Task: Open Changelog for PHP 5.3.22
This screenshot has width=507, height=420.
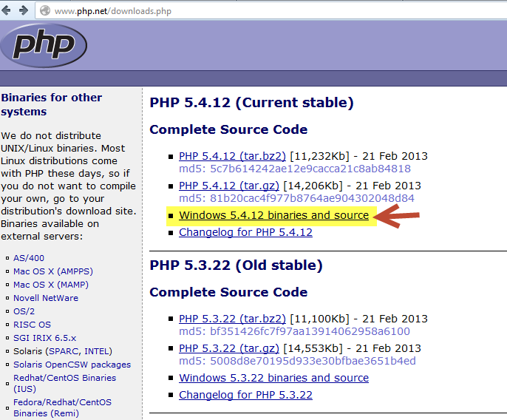Action: click(x=245, y=395)
